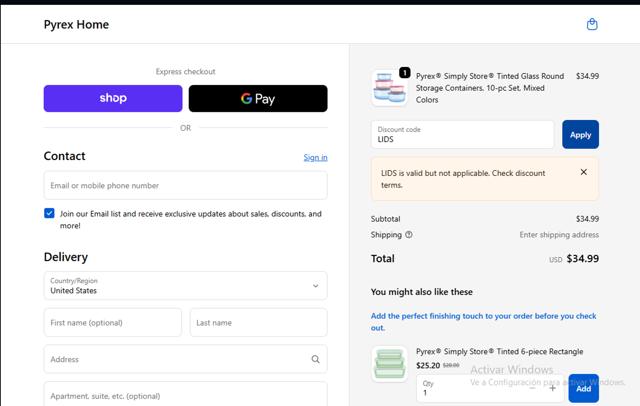Uncheck the email list subscription checkbox

pyautogui.click(x=49, y=213)
